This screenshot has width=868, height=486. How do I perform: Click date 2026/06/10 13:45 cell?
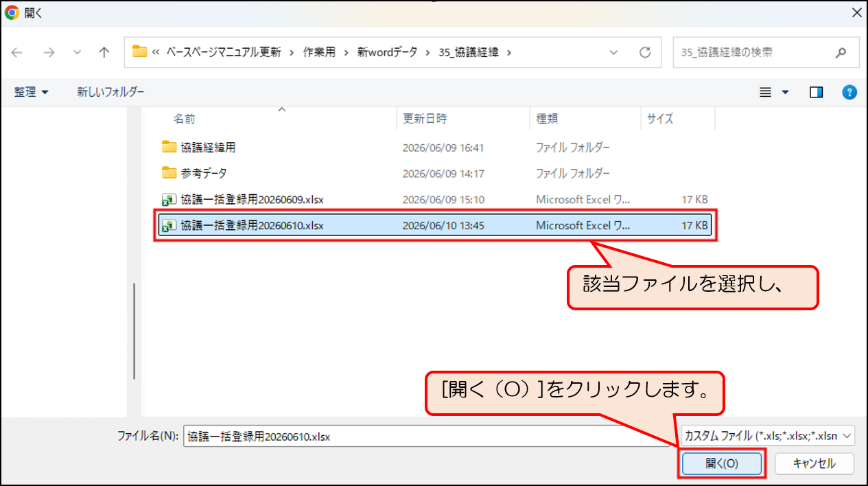443,225
